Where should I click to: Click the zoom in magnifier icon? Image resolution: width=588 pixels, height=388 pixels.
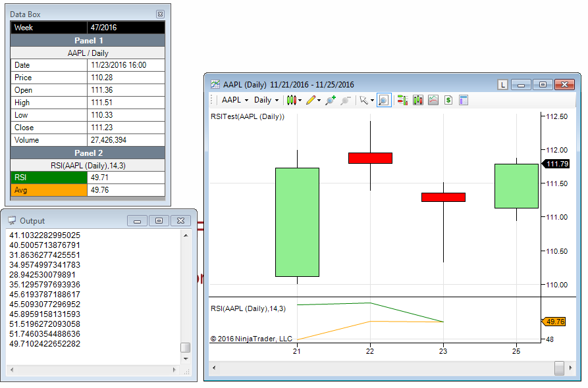tap(331, 100)
